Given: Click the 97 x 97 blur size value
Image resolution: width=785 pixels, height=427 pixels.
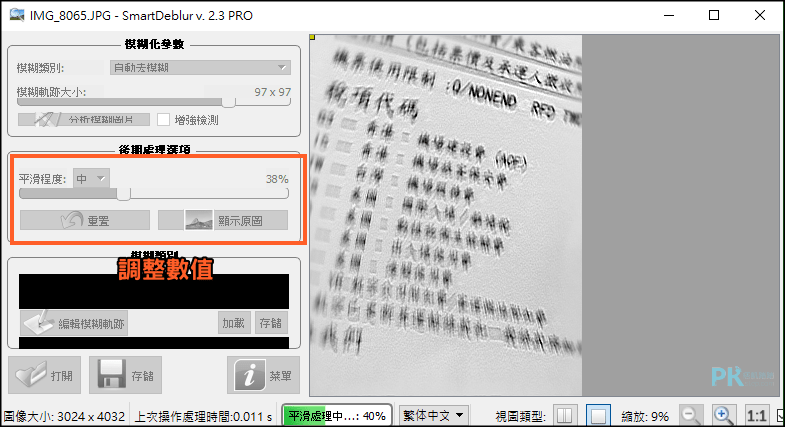Looking at the screenshot, I should (x=272, y=92).
